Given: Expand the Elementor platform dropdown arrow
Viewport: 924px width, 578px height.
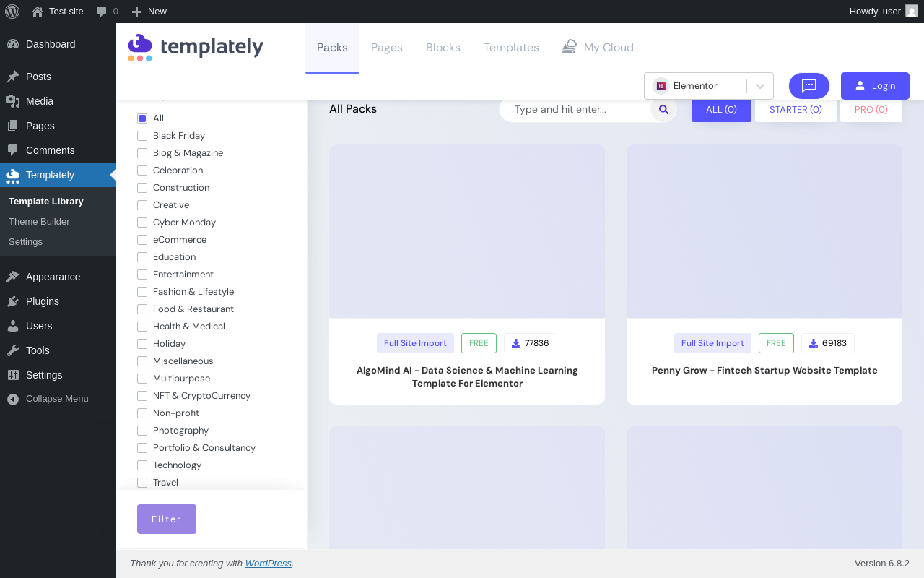Looking at the screenshot, I should coord(760,86).
